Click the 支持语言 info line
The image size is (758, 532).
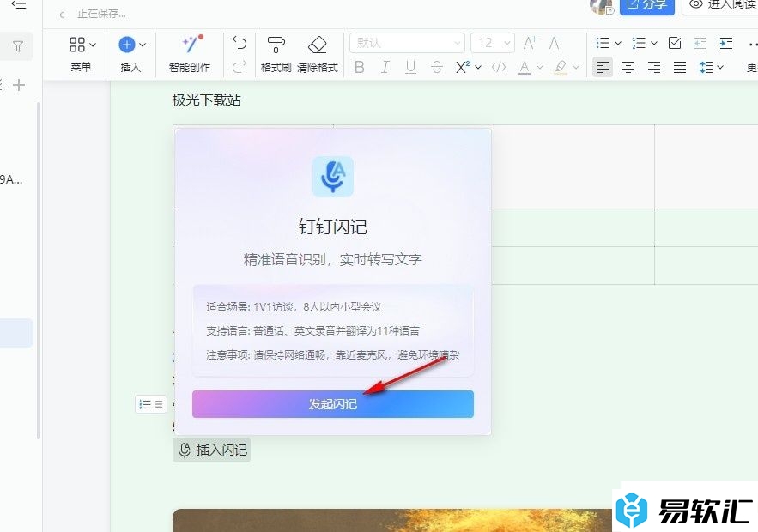[312, 331]
